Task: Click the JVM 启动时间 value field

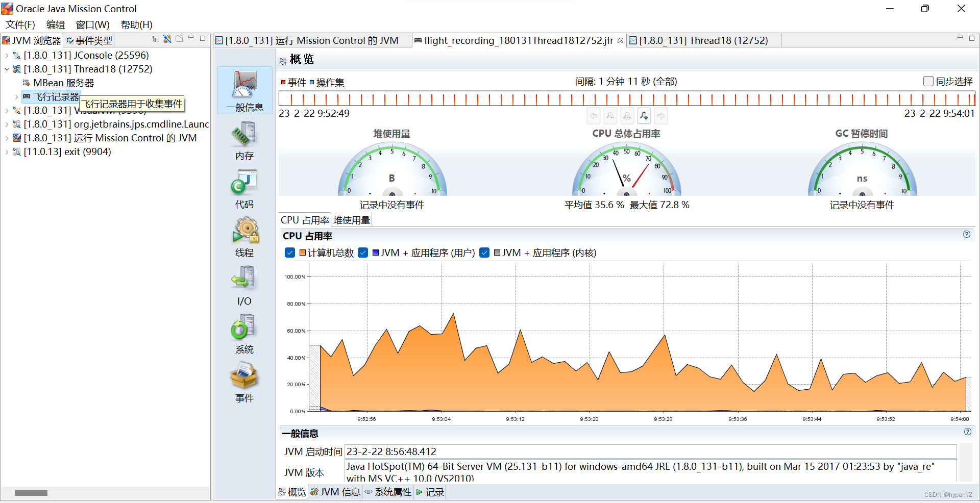Action: [650, 451]
